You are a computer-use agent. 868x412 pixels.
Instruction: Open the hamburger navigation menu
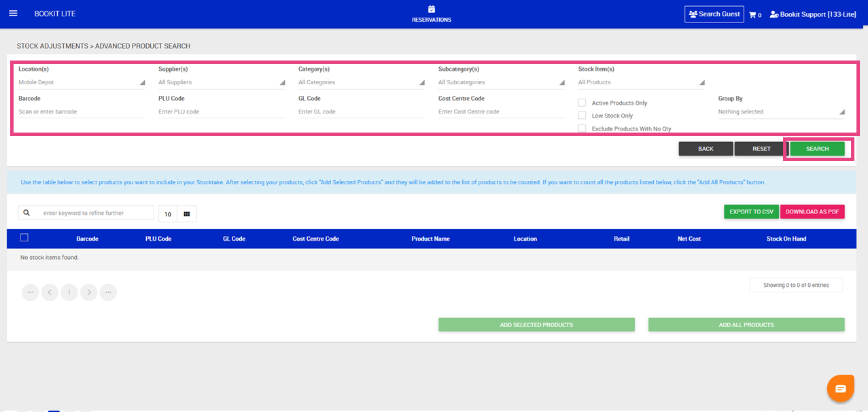coord(13,14)
